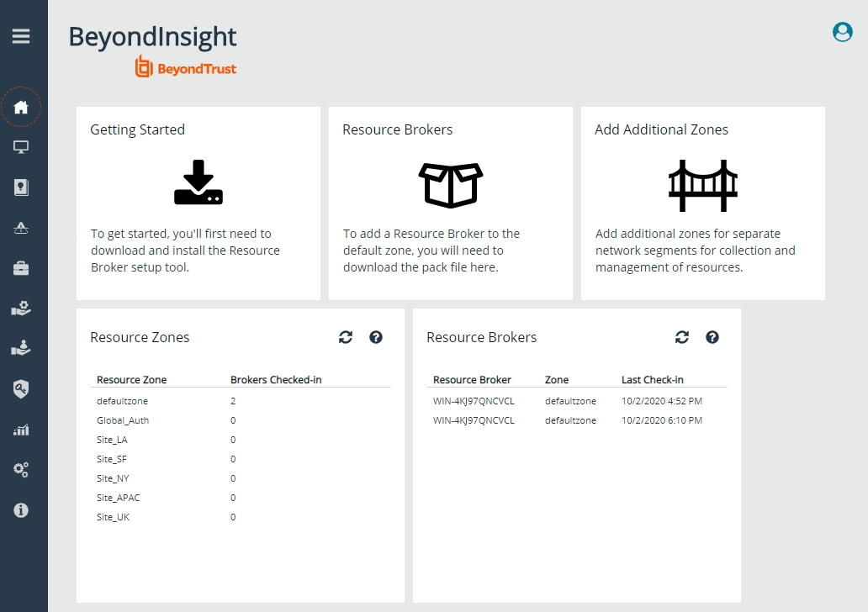Select the Site_APAC resource zone row
868x612 pixels.
point(119,498)
